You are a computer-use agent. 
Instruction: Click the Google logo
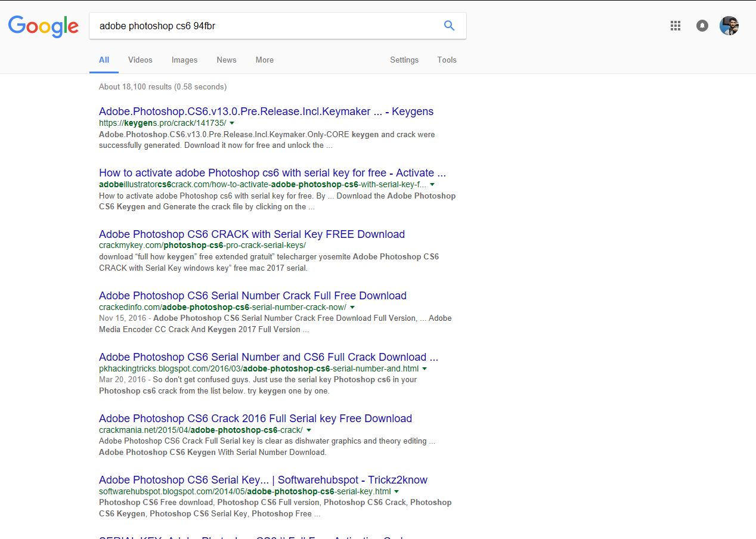tap(44, 26)
